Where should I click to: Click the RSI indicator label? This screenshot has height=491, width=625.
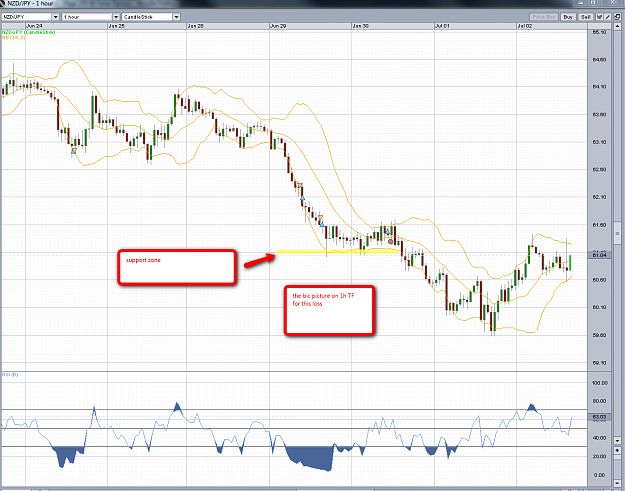[10, 375]
